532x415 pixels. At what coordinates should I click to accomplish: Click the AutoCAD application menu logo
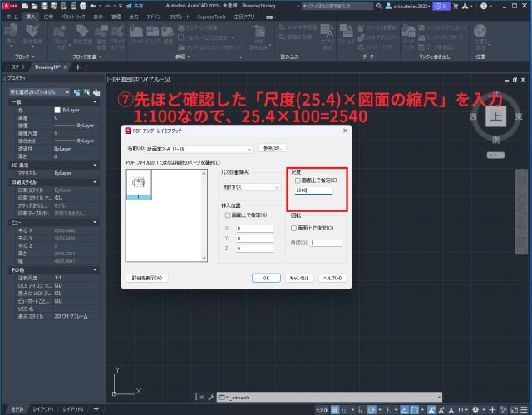(x=8, y=5)
